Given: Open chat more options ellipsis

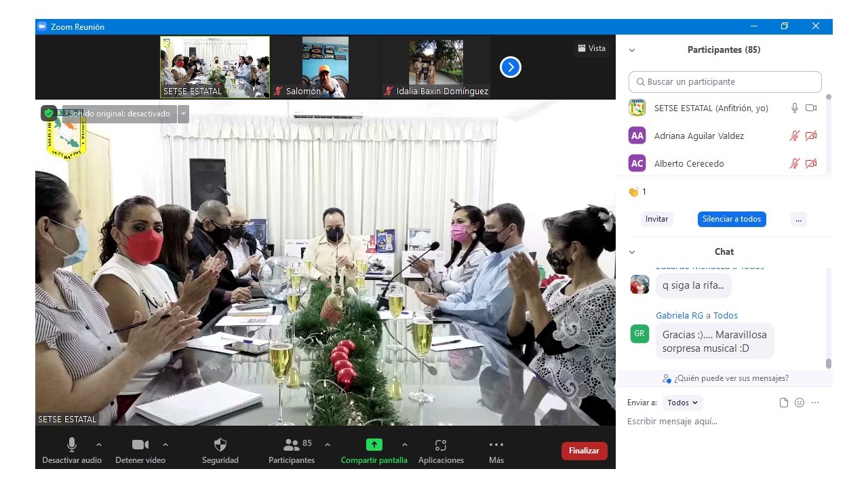Looking at the screenshot, I should [815, 403].
